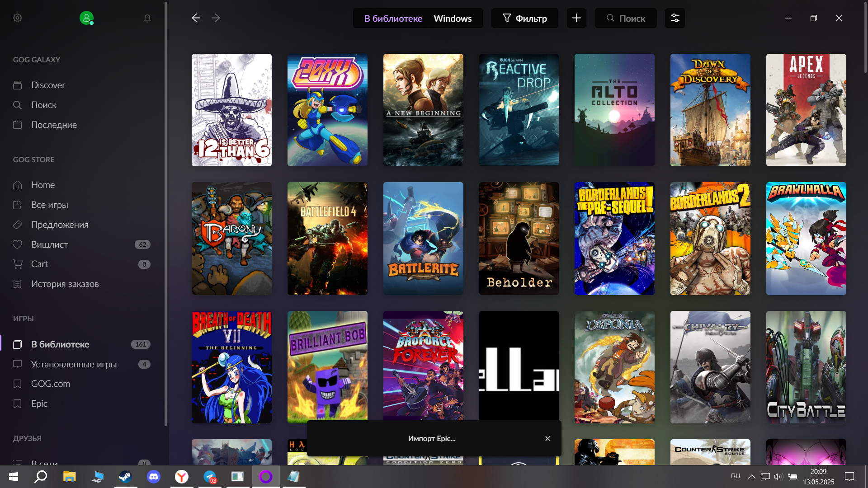Open Установленные игры installed games

pos(83,364)
